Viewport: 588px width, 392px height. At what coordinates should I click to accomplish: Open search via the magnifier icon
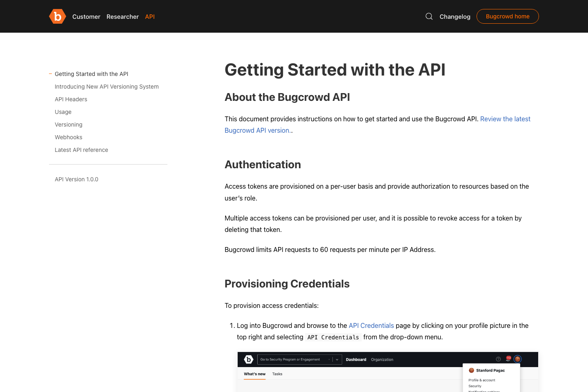click(429, 16)
